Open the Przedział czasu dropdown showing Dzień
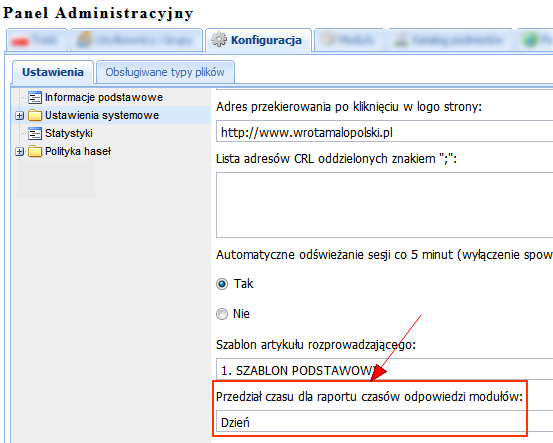 (x=384, y=421)
